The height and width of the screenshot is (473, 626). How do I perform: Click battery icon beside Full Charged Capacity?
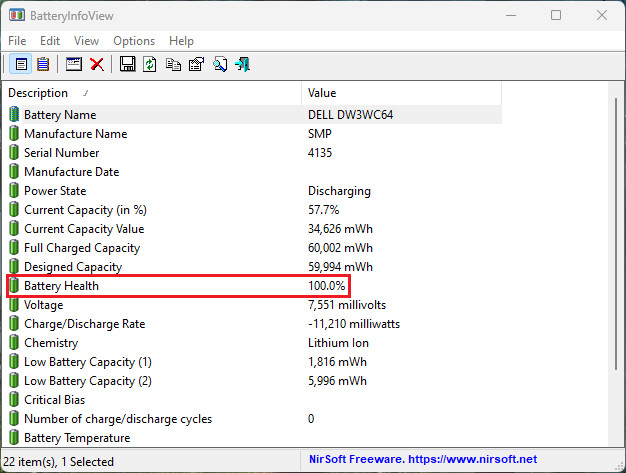[14, 247]
